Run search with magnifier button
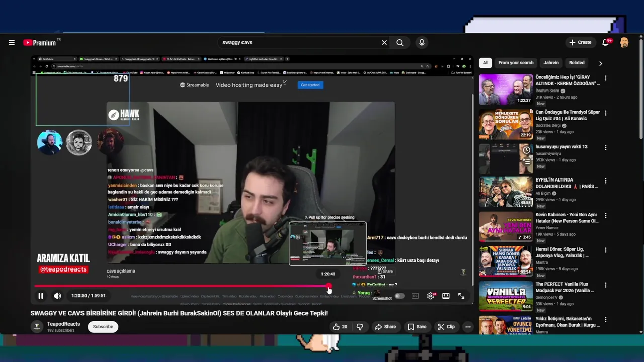Viewport: 644px width, 362px height. (400, 43)
